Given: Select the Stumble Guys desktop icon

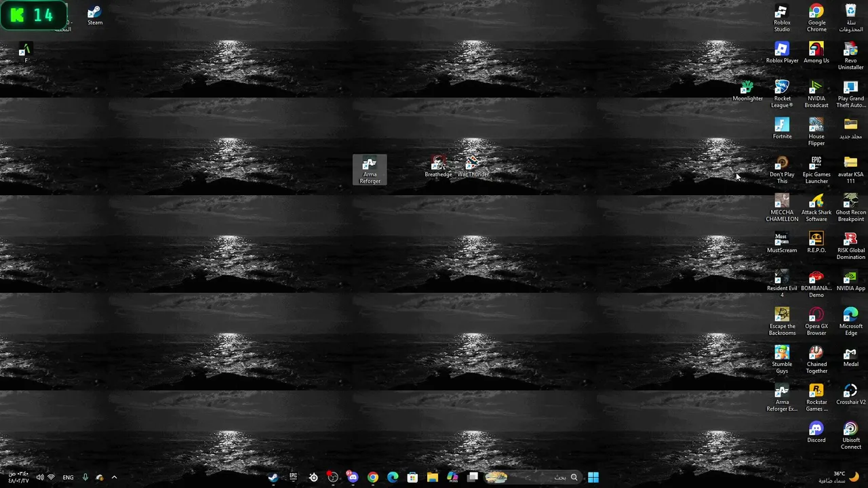Looking at the screenshot, I should [782, 361].
